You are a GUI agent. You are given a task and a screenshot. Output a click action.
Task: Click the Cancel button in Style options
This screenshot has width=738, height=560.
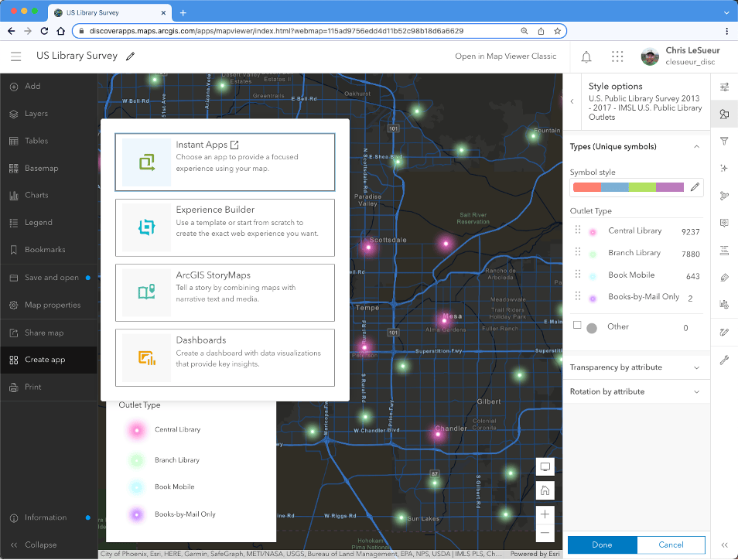pos(671,545)
